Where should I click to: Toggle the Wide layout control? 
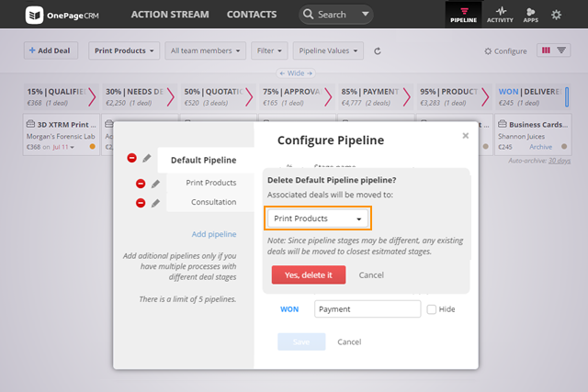(x=296, y=73)
